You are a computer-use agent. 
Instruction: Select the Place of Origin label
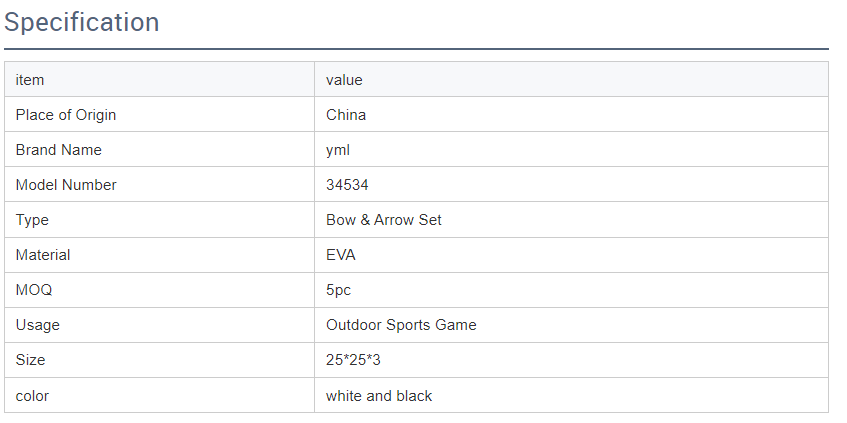point(66,115)
